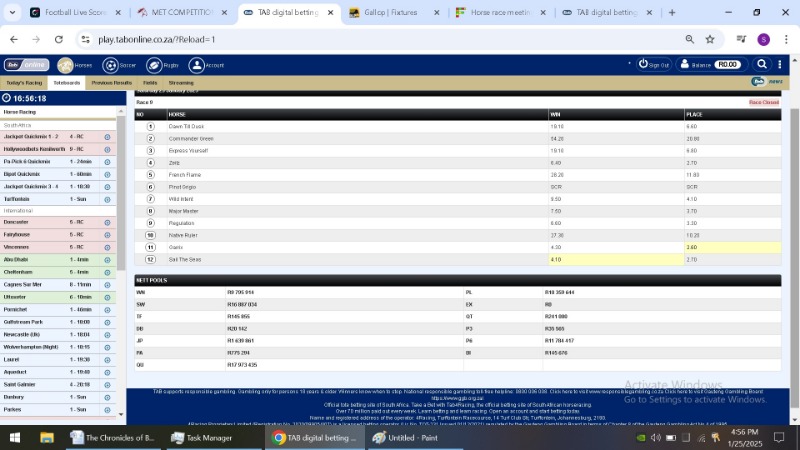Viewport: 800px width, 450px height.
Task: Click the search magnifier icon
Action: [x=762, y=64]
